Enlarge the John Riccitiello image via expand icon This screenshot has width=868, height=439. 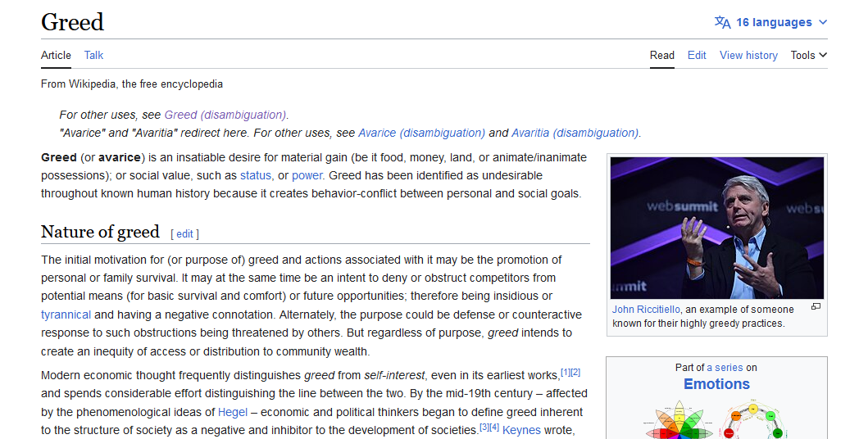tap(816, 307)
